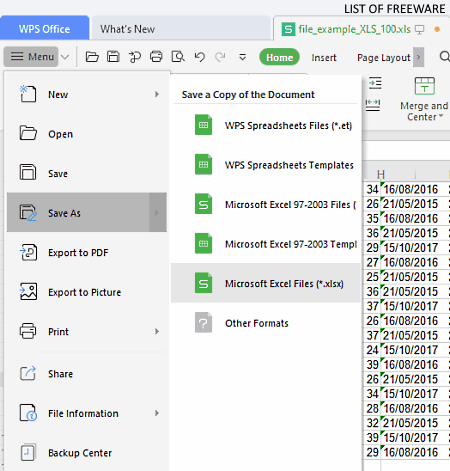Choose New in the file menu
The width and height of the screenshot is (450, 471).
pyautogui.click(x=87, y=95)
